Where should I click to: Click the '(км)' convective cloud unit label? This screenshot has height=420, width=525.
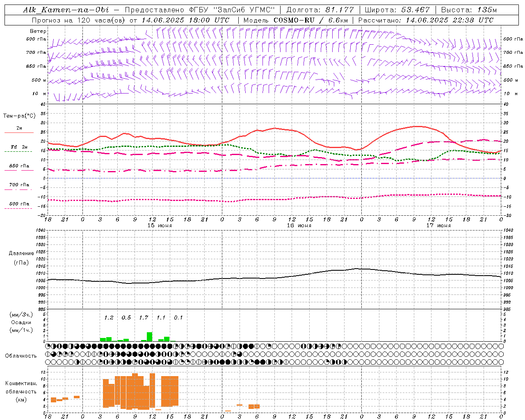pyautogui.click(x=21, y=399)
